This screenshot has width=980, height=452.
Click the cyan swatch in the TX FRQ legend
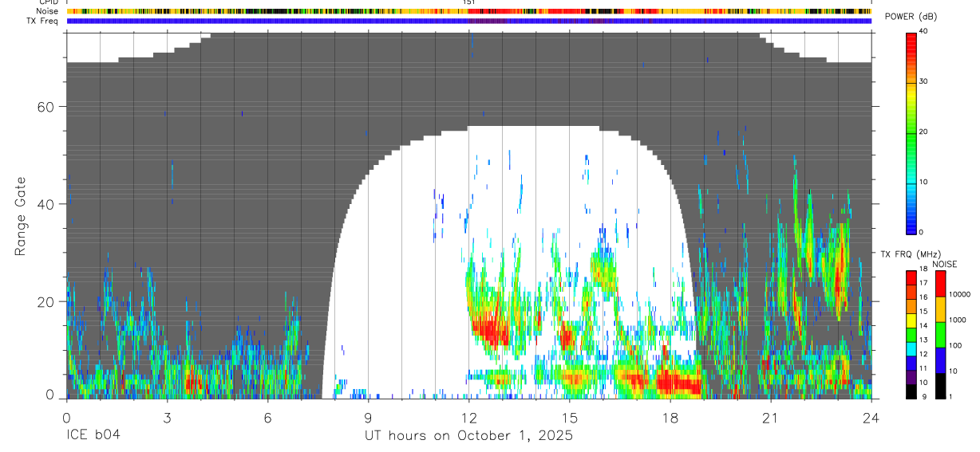pos(911,349)
